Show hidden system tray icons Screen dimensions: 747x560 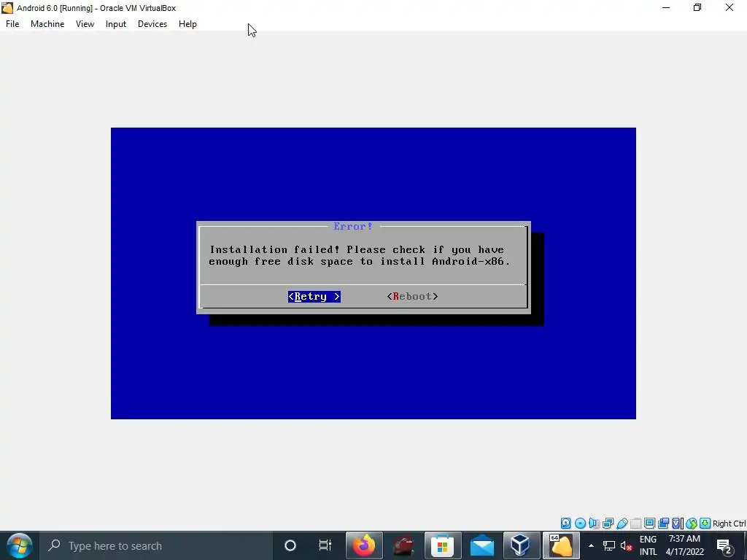click(x=591, y=545)
